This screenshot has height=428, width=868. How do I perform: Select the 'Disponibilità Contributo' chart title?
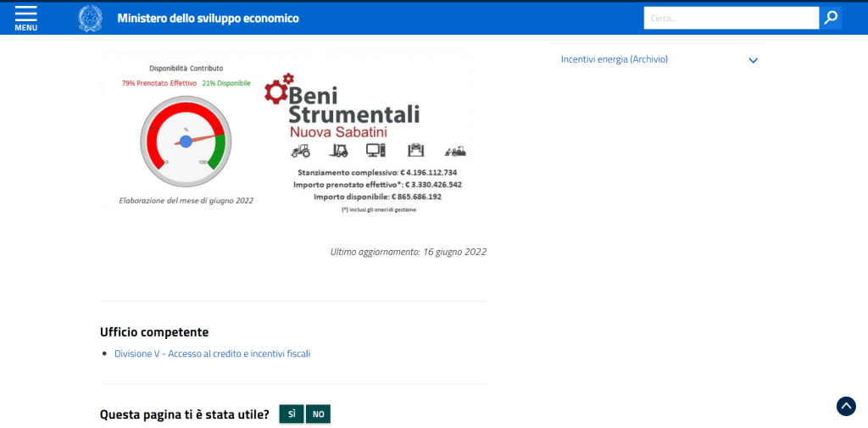coord(186,69)
